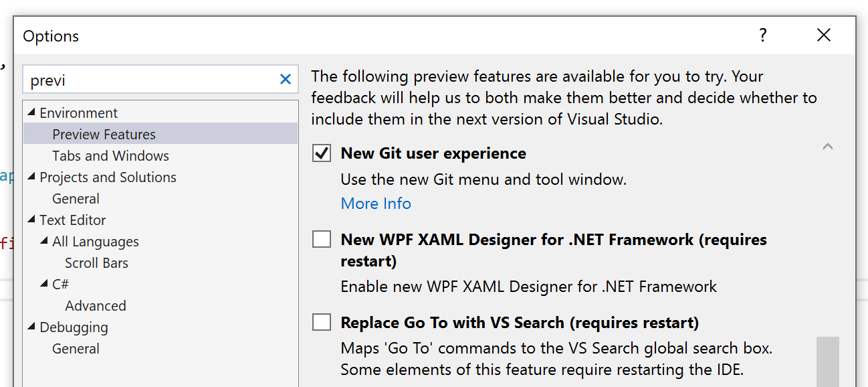Click inside the options search box
This screenshot has width=868, height=387.
point(134,78)
